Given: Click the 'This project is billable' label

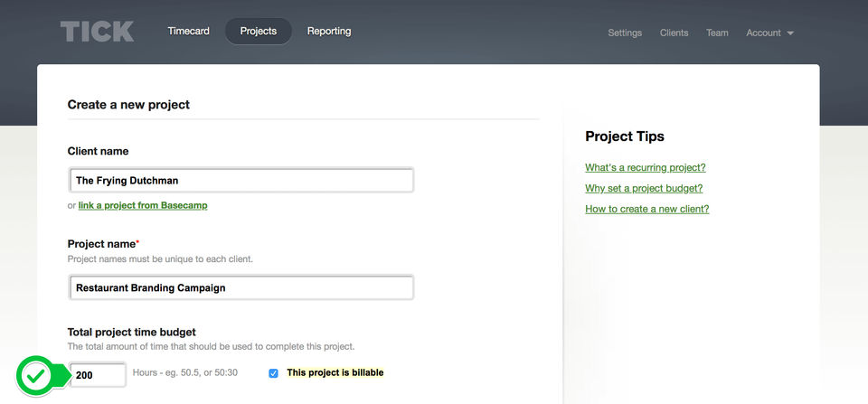Looking at the screenshot, I should pyautogui.click(x=335, y=373).
